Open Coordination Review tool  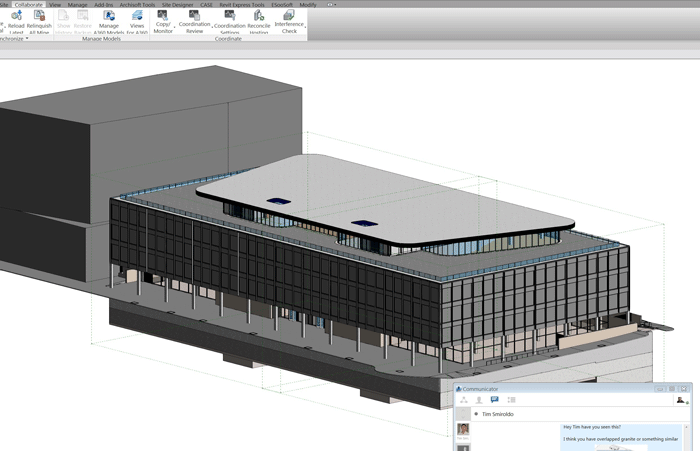click(x=194, y=17)
